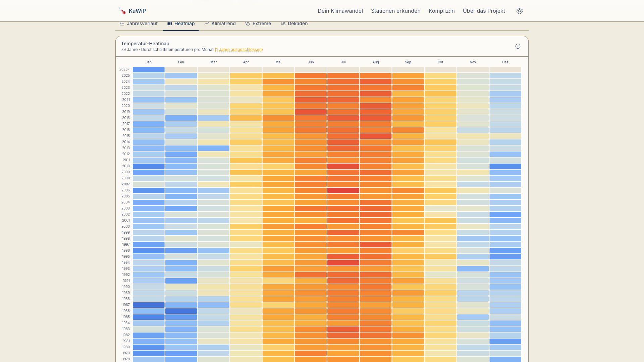
Task: Select the deep blue December 2010 cell
Action: click(x=505, y=166)
